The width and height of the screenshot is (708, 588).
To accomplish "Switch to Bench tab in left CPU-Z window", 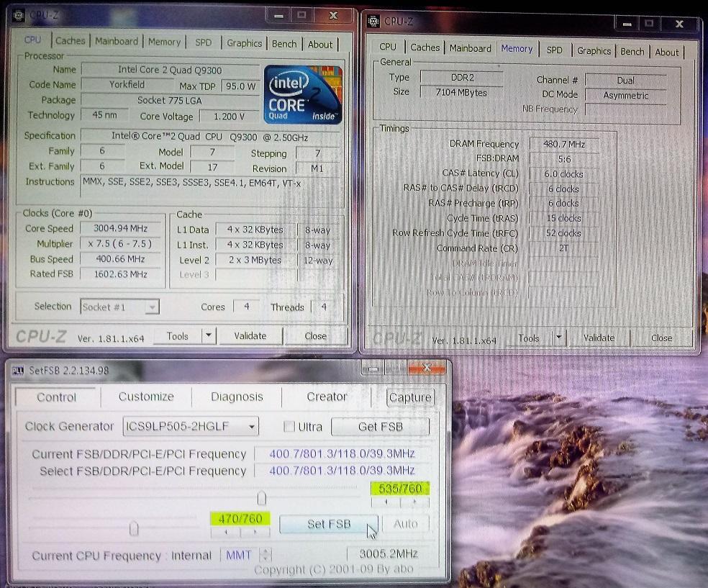I will point(284,44).
